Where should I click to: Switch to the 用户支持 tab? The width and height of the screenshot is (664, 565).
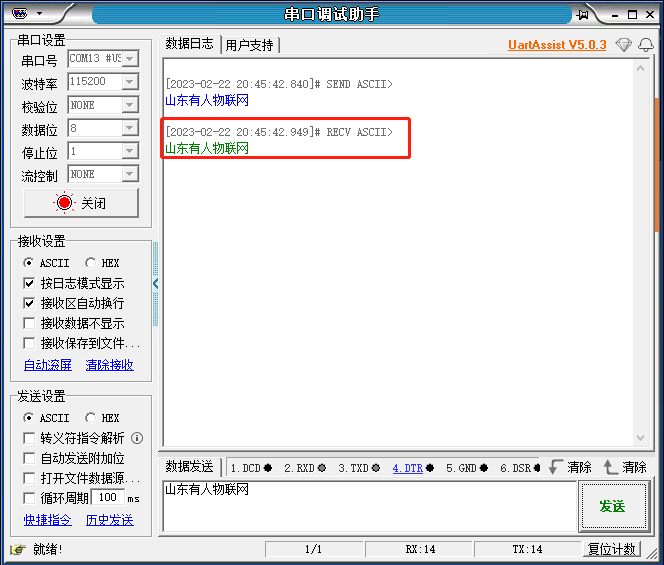pos(249,45)
